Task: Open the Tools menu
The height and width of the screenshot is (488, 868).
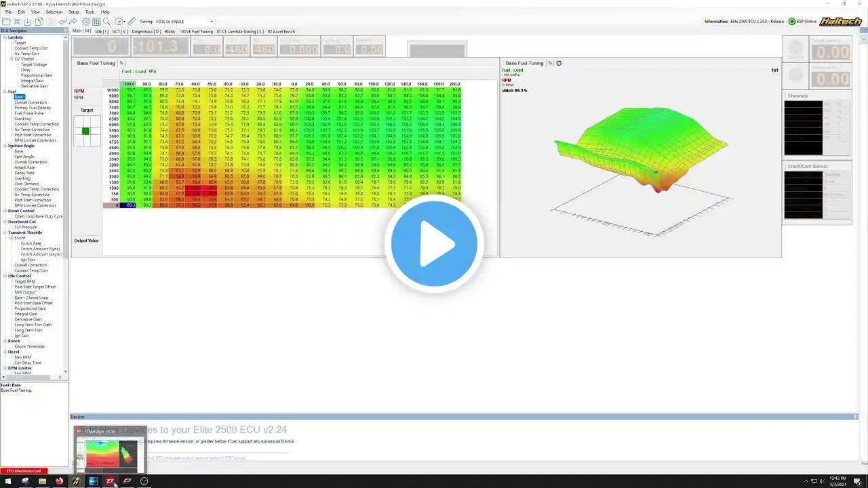Action: coord(90,12)
